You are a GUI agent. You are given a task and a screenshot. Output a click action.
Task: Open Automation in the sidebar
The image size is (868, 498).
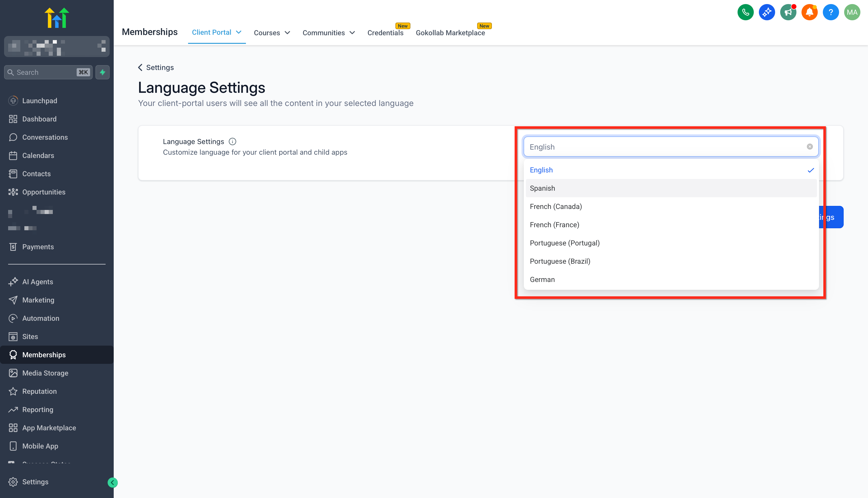(41, 318)
